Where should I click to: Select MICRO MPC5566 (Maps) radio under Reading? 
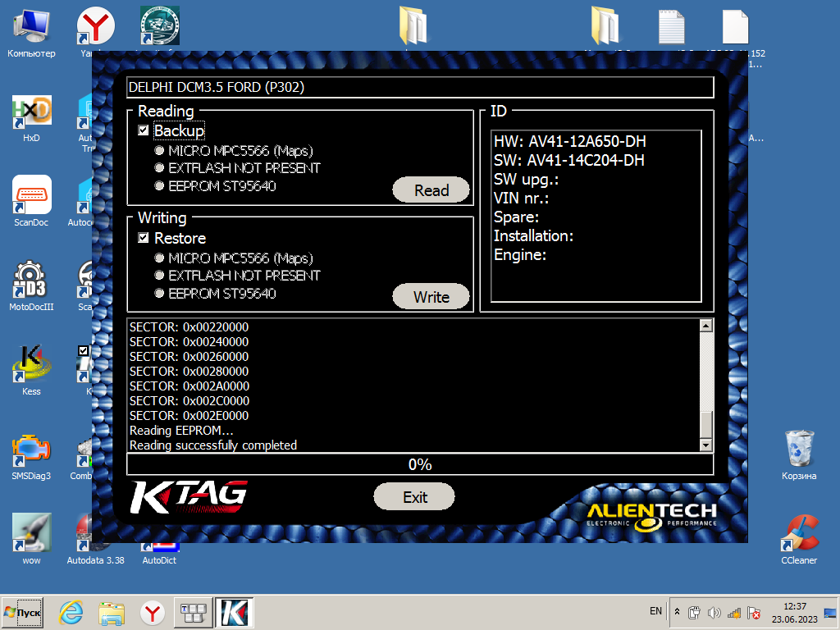(159, 151)
